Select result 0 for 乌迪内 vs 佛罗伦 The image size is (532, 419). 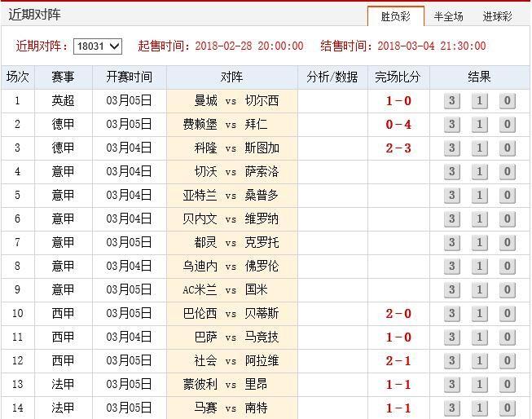coord(508,267)
